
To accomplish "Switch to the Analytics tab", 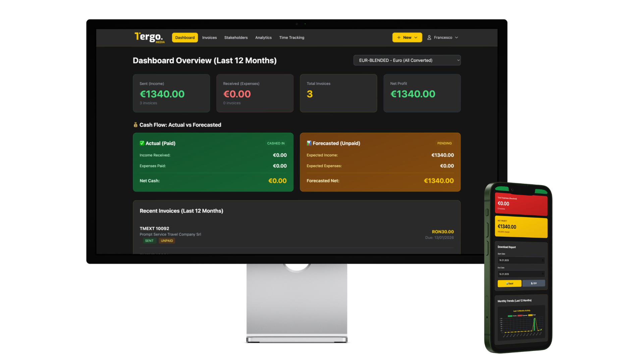I will (x=263, y=38).
